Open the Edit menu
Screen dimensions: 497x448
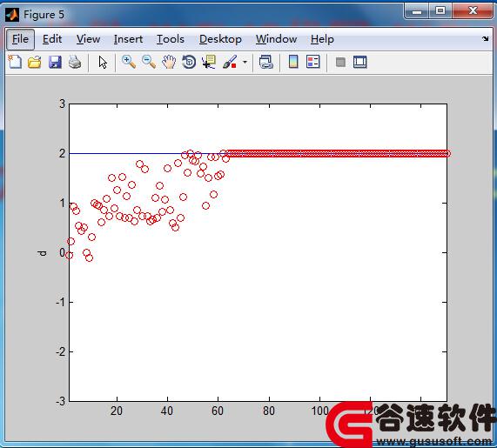coord(52,39)
